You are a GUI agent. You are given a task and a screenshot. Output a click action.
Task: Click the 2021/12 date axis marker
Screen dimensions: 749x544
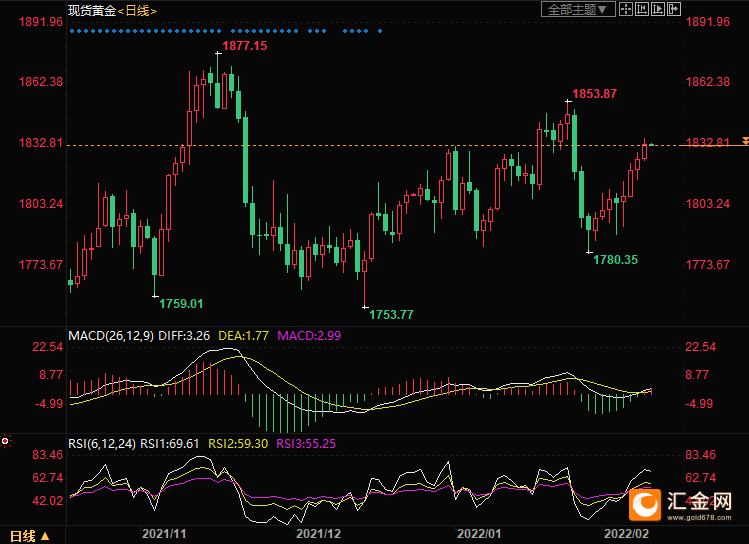(x=318, y=533)
